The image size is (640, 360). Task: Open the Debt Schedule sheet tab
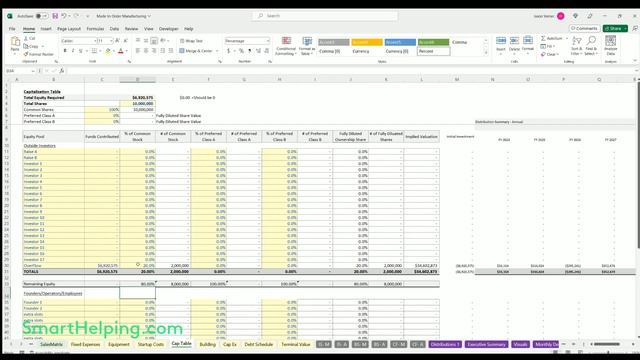tap(259, 344)
